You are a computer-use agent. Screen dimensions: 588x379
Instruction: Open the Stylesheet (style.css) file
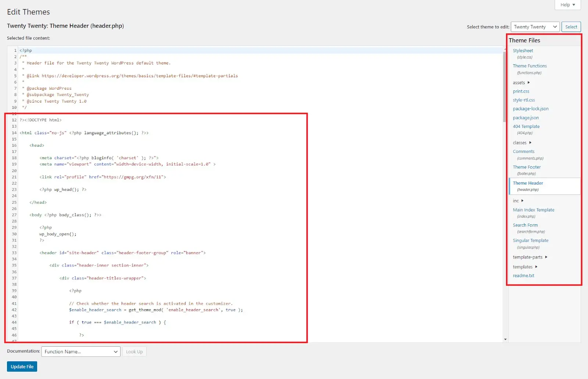point(523,50)
